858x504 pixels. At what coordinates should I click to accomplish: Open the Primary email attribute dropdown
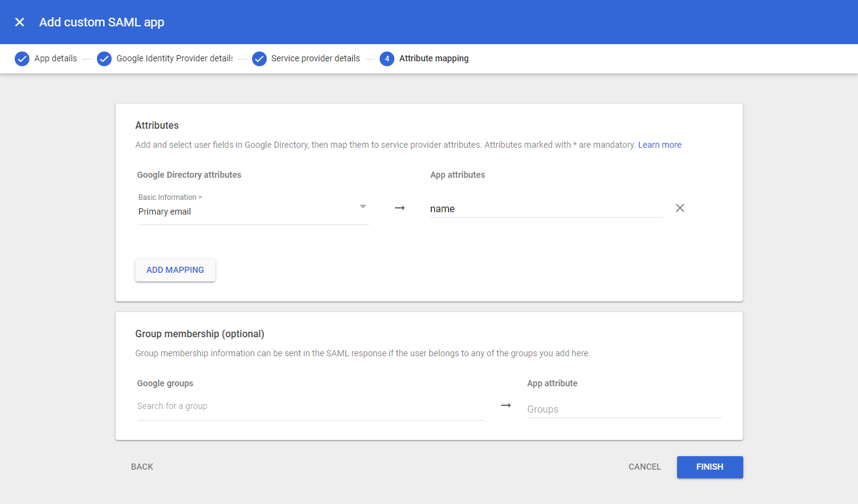253,208
